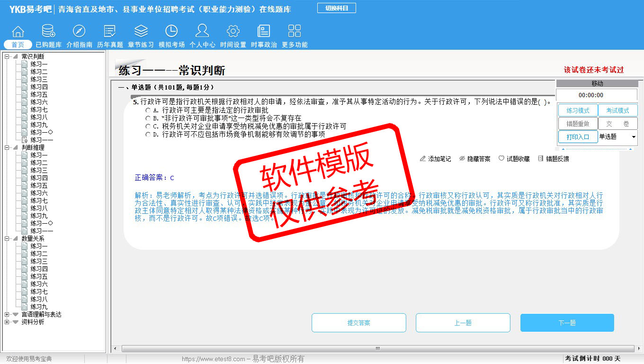Image resolution: width=644 pixels, height=364 pixels.
Task: Click the 介绍指南 compass icon
Action: (79, 31)
